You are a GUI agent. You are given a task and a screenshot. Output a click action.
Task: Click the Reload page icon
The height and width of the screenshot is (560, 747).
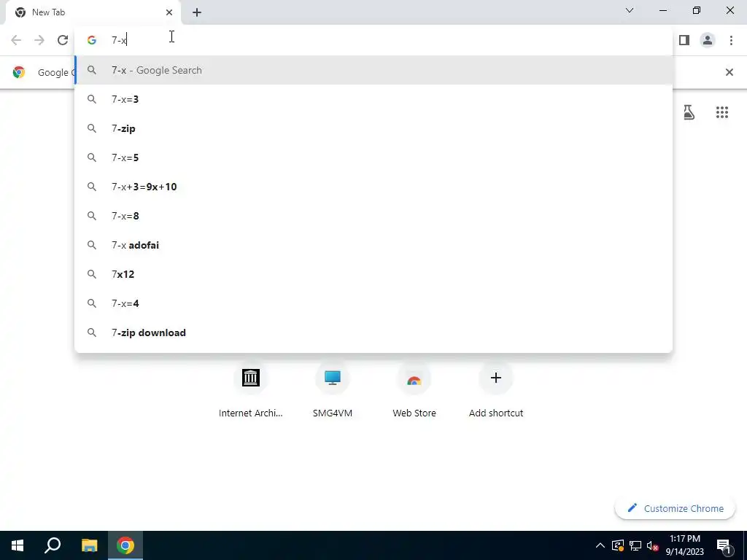coord(63,40)
